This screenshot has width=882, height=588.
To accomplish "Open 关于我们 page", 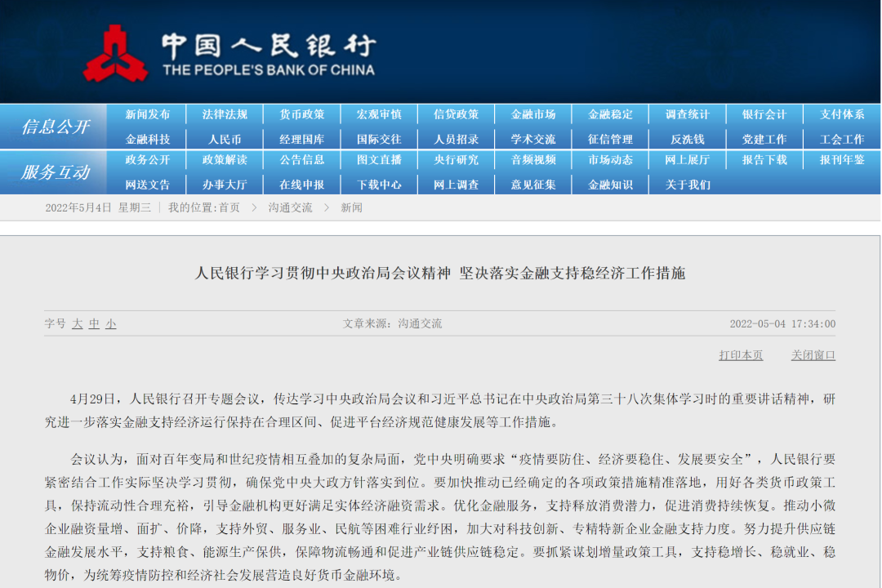I will [687, 185].
